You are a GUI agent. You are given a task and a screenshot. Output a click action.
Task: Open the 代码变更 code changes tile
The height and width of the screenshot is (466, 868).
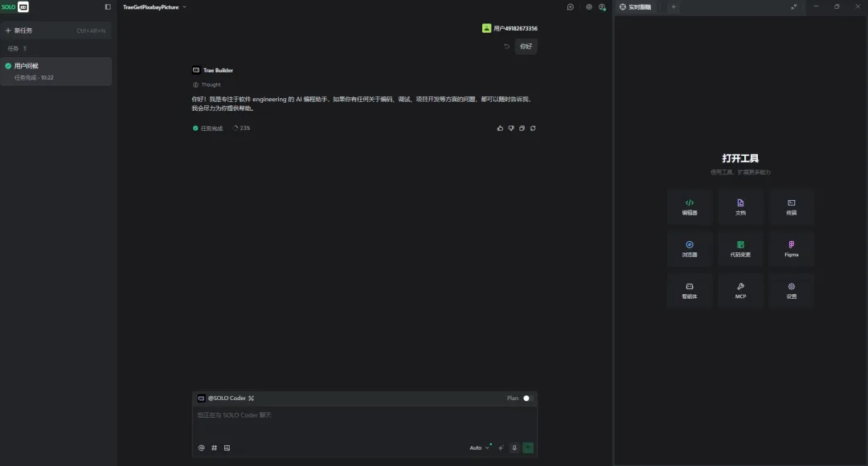740,249
